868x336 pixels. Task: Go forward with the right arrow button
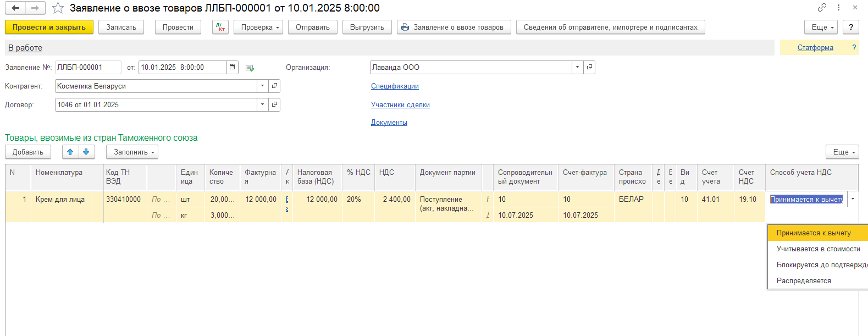35,8
